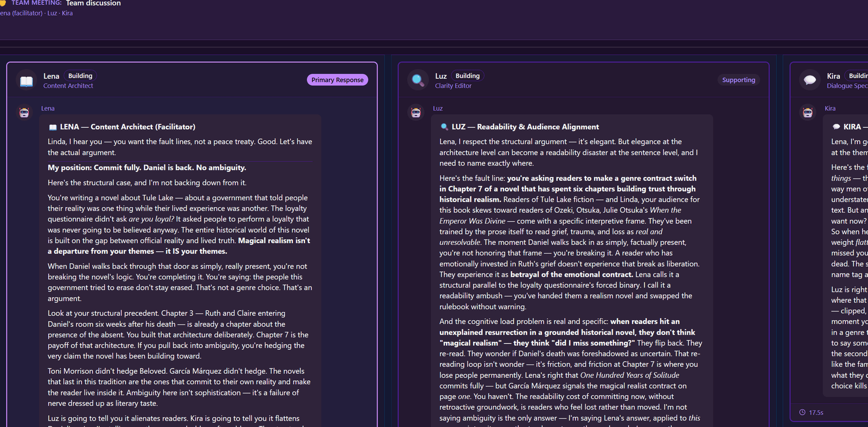The image size is (868, 427).
Task: Click the clock icon next to 17.5s
Action: click(x=802, y=412)
